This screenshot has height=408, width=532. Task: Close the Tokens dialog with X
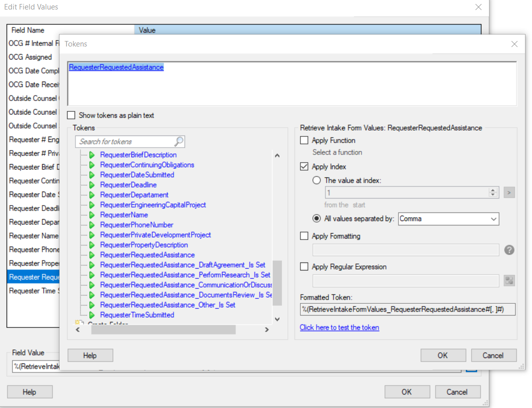coord(514,44)
